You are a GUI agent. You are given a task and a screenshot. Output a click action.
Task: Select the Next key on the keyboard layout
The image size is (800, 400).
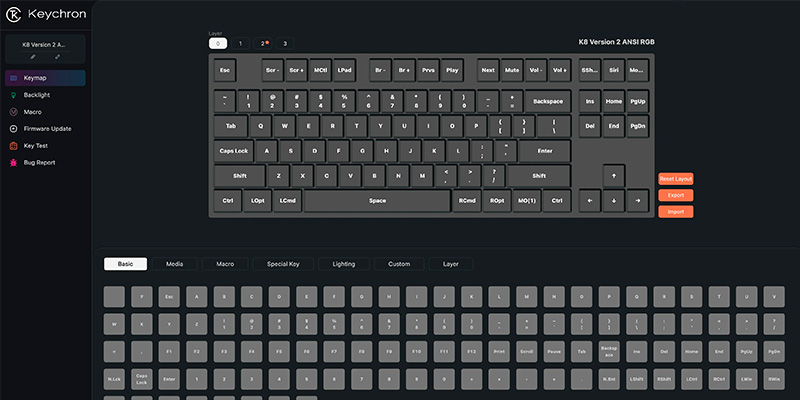pyautogui.click(x=488, y=70)
